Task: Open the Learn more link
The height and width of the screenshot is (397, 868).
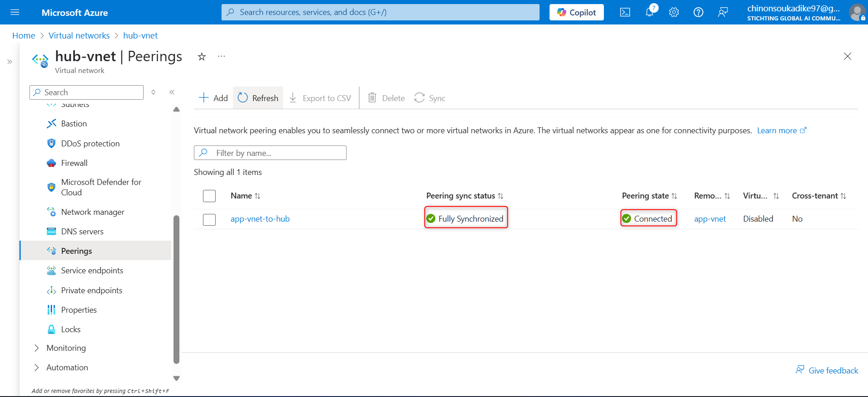Action: [782, 131]
